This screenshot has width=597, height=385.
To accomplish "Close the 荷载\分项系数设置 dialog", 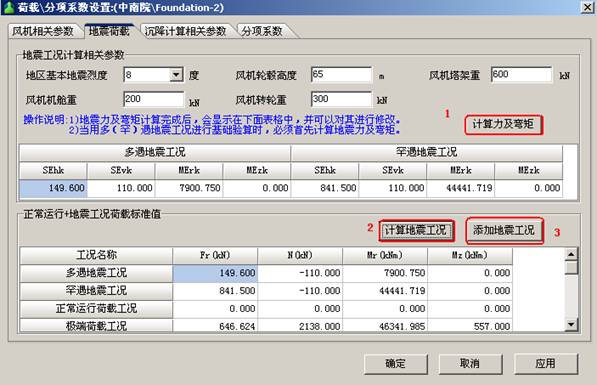I will pos(587,7).
